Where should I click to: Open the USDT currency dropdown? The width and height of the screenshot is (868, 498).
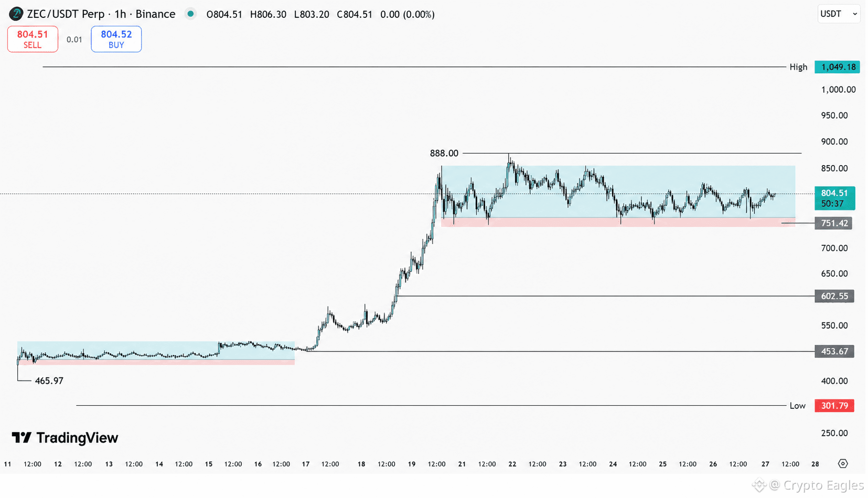point(839,14)
